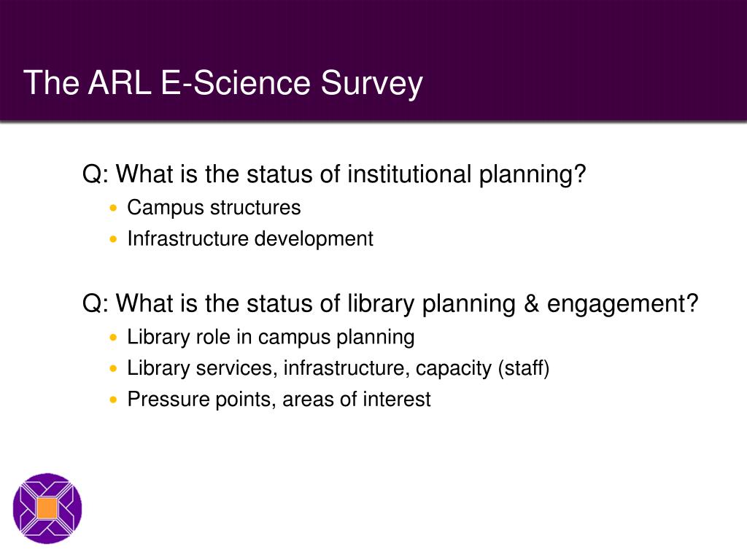
Task: Click the orange square inside the logo
Action: (x=47, y=508)
